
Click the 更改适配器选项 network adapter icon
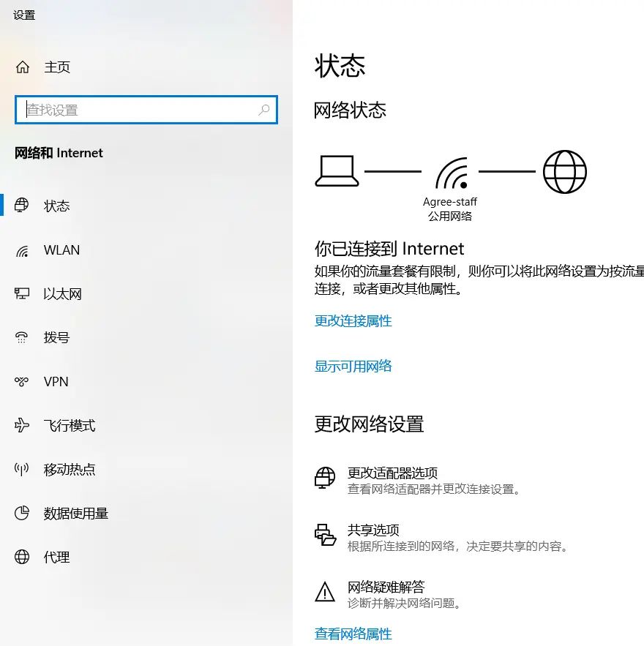pyautogui.click(x=324, y=476)
